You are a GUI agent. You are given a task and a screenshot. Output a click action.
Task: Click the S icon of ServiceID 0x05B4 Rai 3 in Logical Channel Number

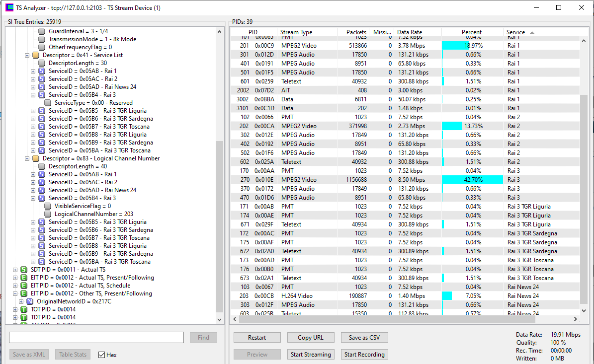(42, 198)
